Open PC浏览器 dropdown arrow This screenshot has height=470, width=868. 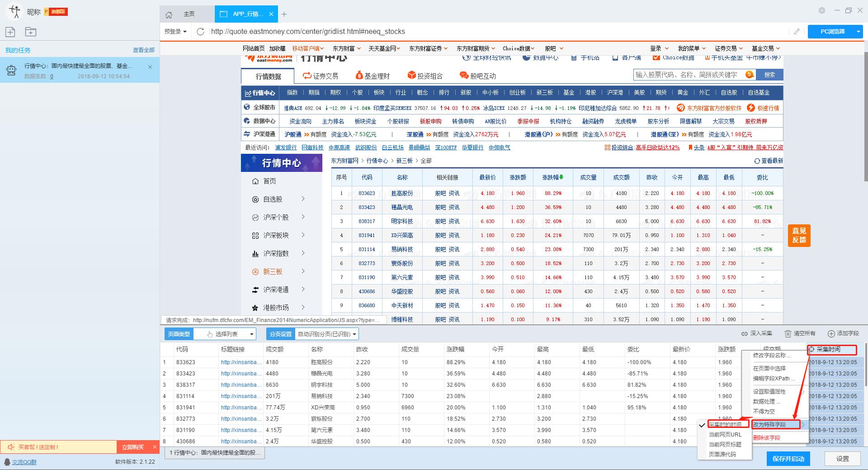(858, 32)
